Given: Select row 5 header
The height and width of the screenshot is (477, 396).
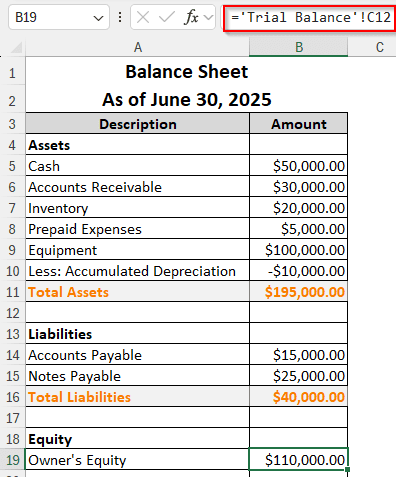Looking at the screenshot, I should [x=12, y=166].
